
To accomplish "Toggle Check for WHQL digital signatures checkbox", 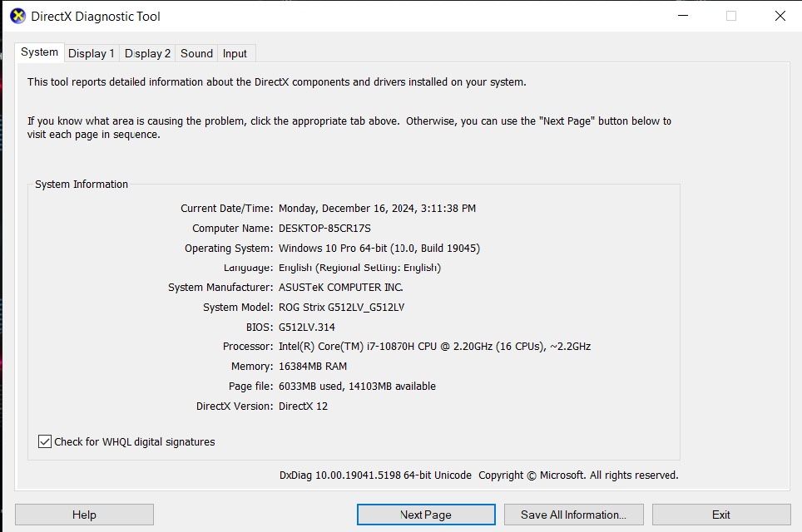I will point(45,441).
